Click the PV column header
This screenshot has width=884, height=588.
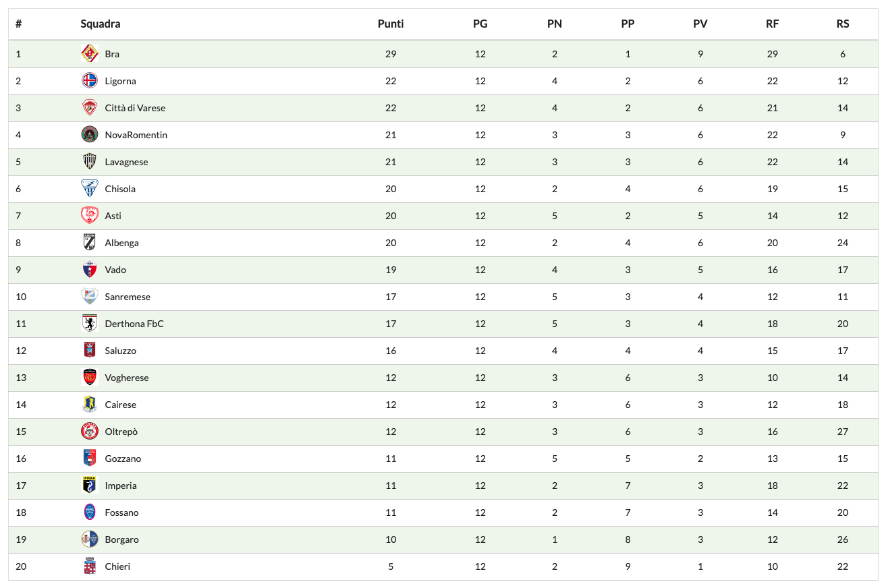point(700,24)
